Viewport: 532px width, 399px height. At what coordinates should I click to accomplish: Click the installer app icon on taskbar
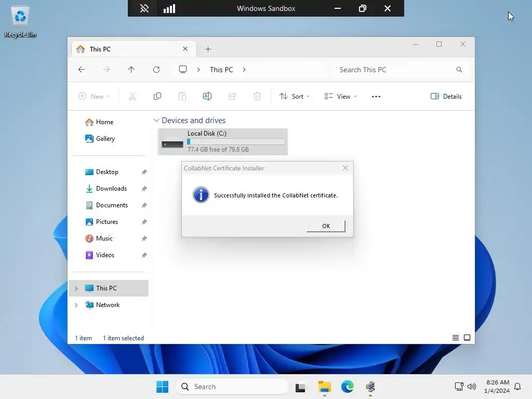370,387
